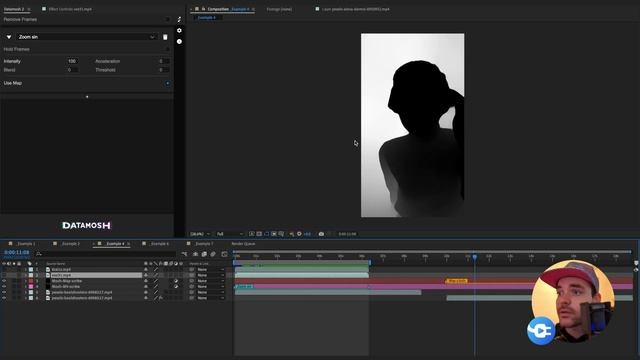This screenshot has height=360, width=640.
Task: Click the orange marker label on red layer bar
Action: pos(456,281)
